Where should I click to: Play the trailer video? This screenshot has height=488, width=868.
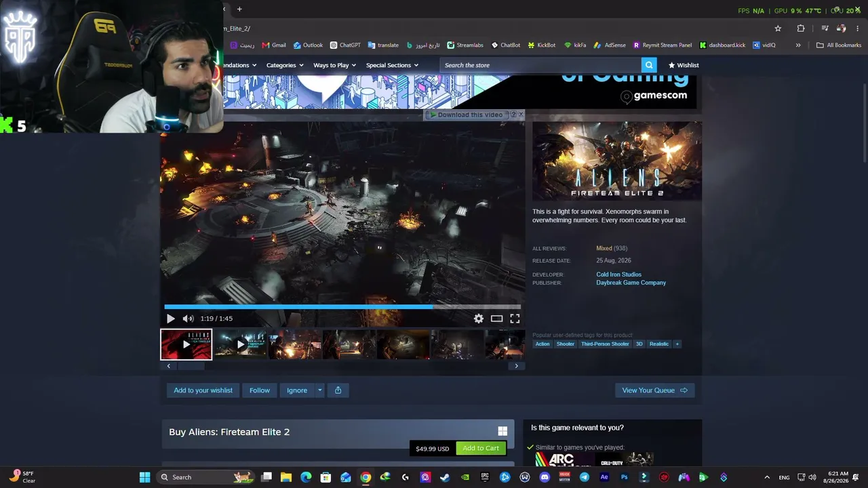pyautogui.click(x=171, y=319)
